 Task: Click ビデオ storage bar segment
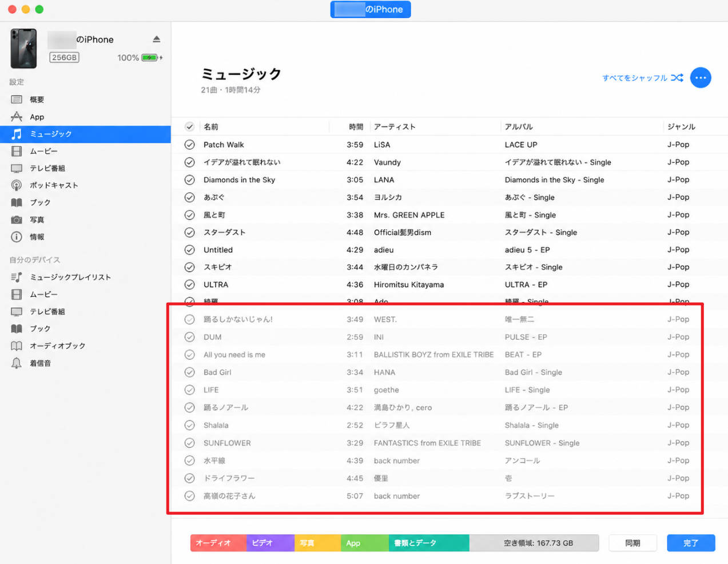click(x=270, y=543)
